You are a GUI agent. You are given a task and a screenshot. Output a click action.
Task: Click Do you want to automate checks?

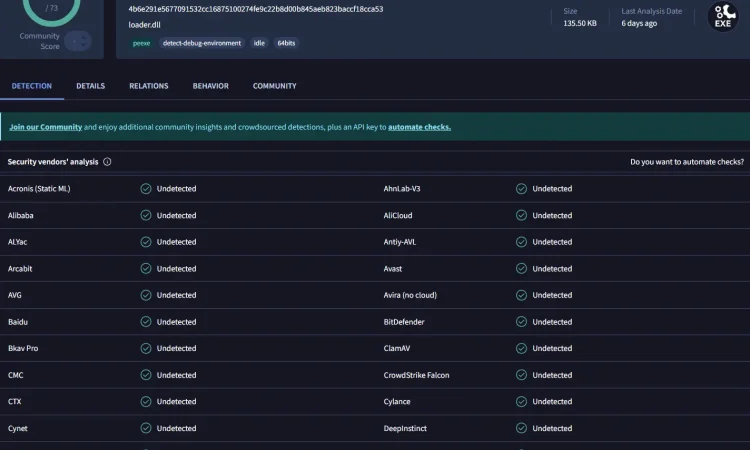[687, 162]
